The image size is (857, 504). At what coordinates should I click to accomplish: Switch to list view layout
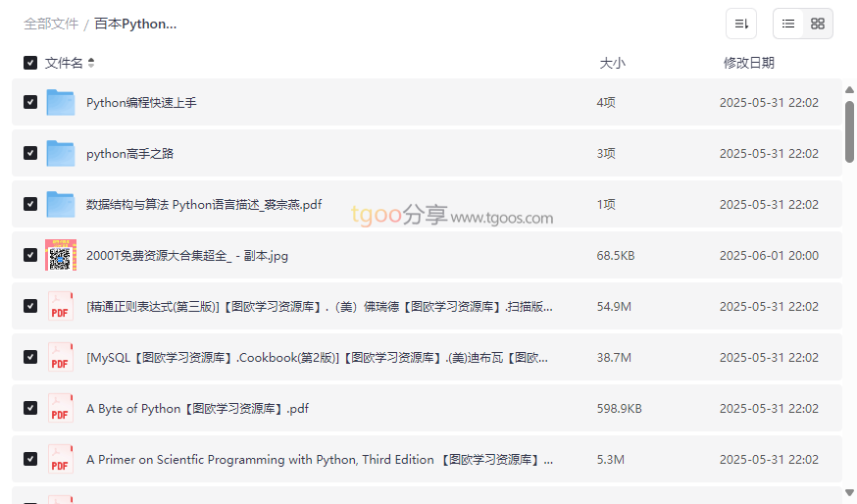tap(788, 24)
